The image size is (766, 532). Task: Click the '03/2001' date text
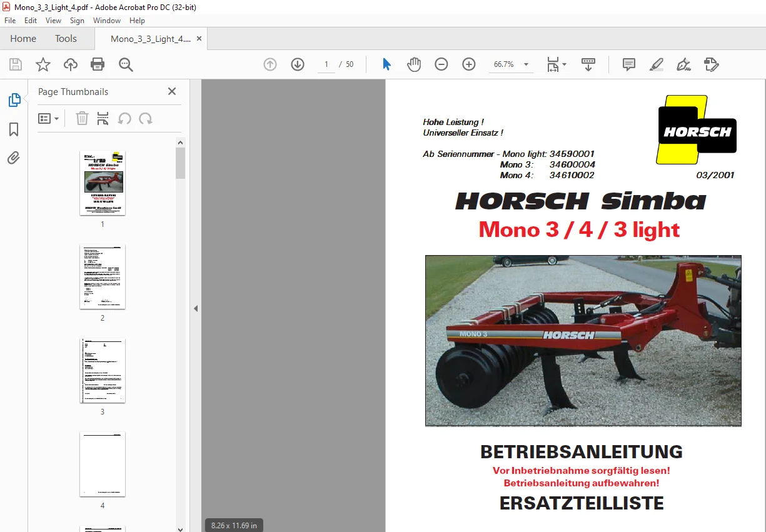tap(715, 176)
